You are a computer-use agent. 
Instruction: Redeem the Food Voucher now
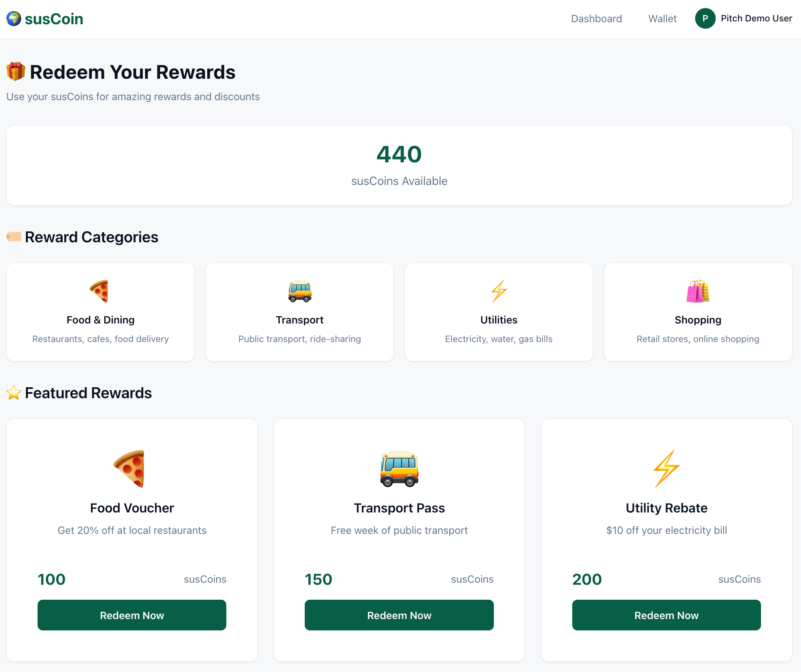point(132,615)
